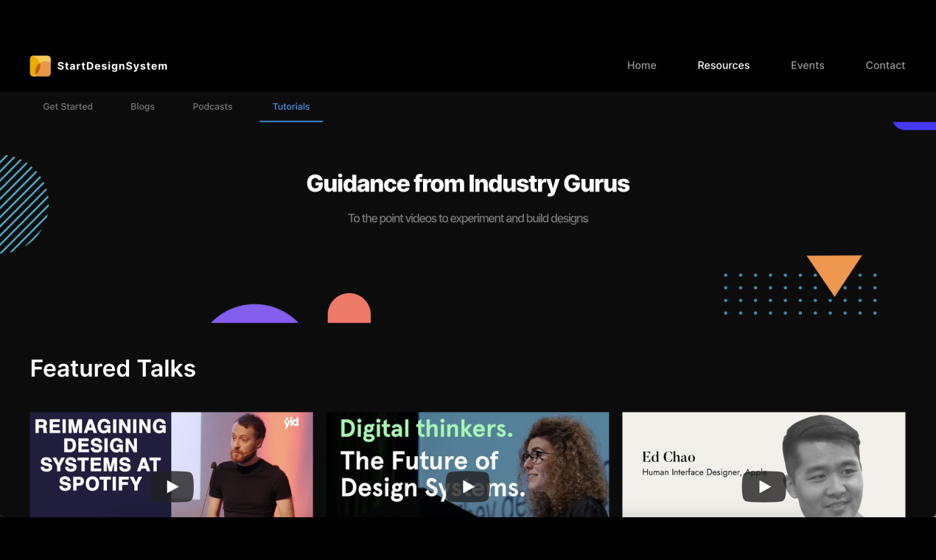Switch to the Podcasts tab

coord(212,107)
